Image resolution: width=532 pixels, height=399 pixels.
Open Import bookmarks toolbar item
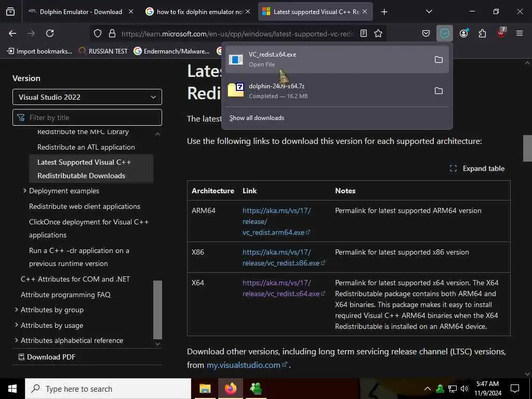coord(39,51)
